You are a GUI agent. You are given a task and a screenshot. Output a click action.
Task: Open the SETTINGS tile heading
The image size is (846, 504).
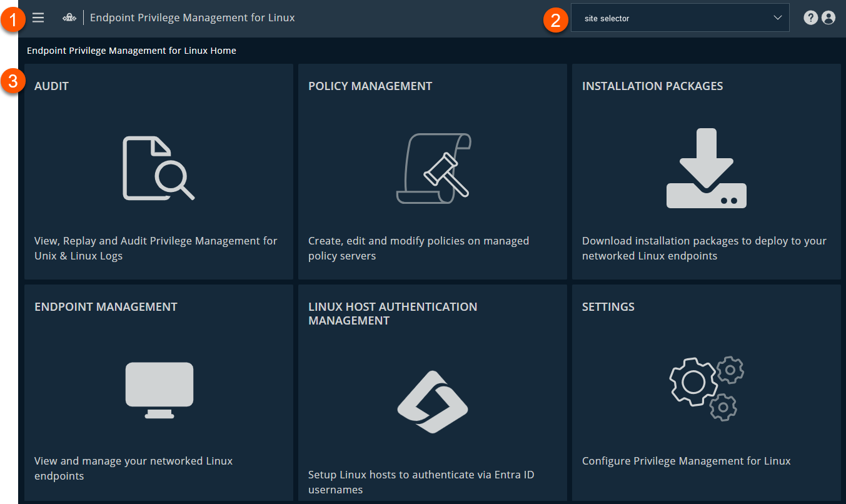[608, 307]
